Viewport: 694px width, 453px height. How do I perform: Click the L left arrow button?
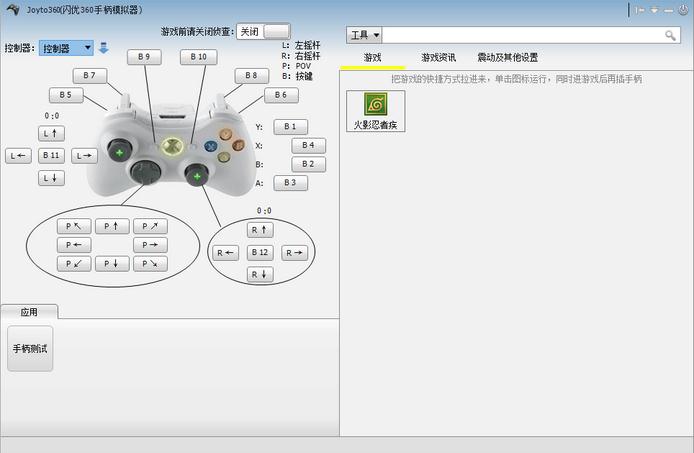coord(18,156)
